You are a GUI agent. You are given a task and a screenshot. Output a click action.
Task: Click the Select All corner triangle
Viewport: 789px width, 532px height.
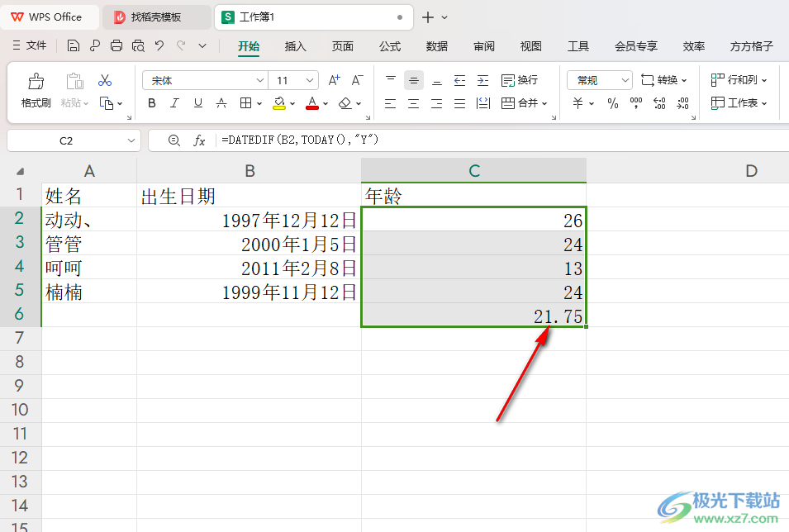pos(20,172)
